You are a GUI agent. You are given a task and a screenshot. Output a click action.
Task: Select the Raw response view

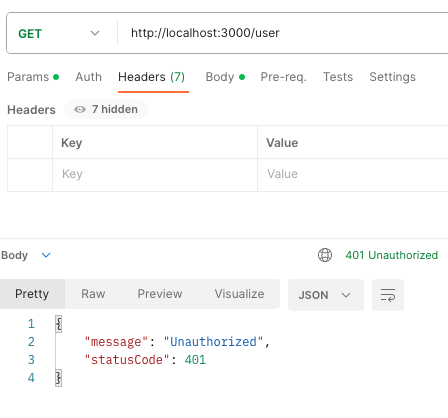click(93, 294)
